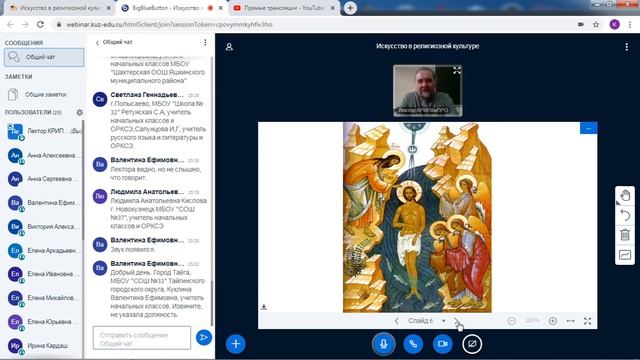Screen dimensions: 640x360
Task: Click the lecturer webcam thumbnail
Action: click(427, 91)
